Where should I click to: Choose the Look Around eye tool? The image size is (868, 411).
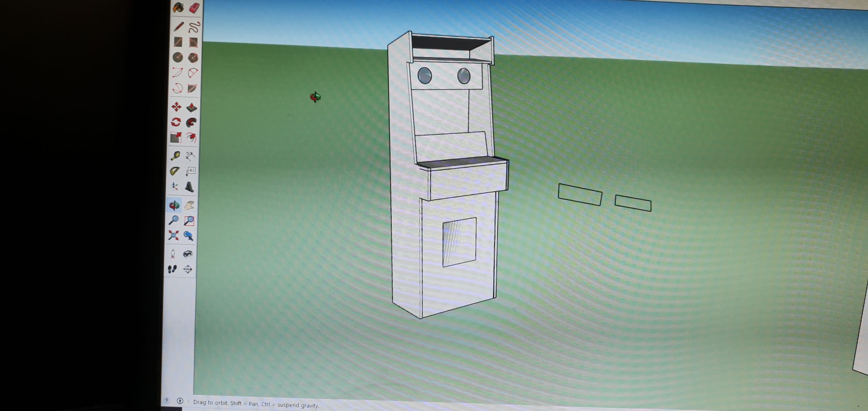point(188,254)
